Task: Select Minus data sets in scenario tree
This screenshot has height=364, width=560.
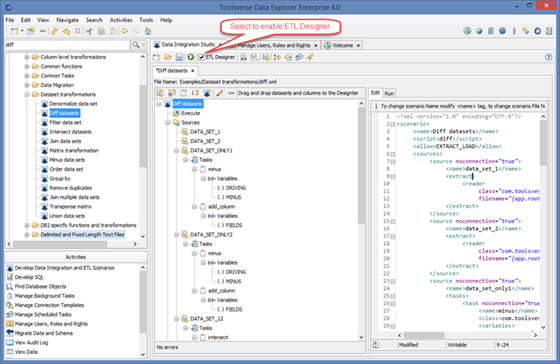Action: point(67,160)
